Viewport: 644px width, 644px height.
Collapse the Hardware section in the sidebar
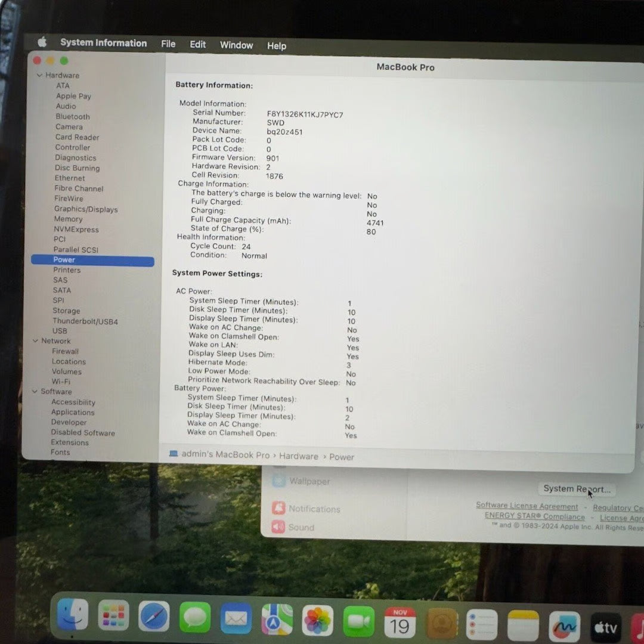[39, 75]
